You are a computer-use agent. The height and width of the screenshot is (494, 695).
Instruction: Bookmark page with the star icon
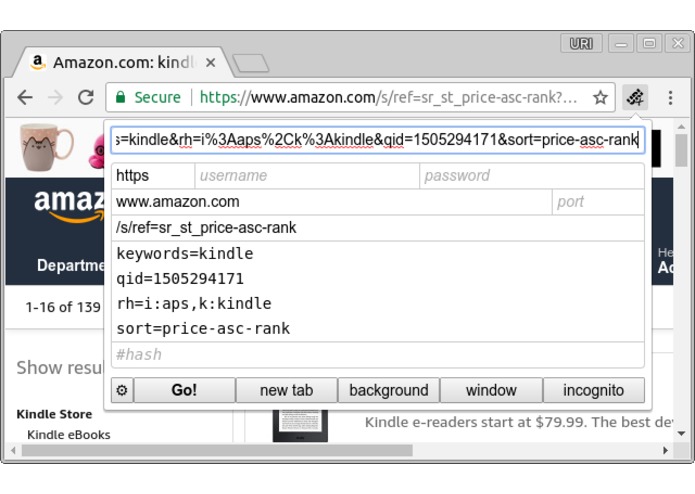(600, 97)
